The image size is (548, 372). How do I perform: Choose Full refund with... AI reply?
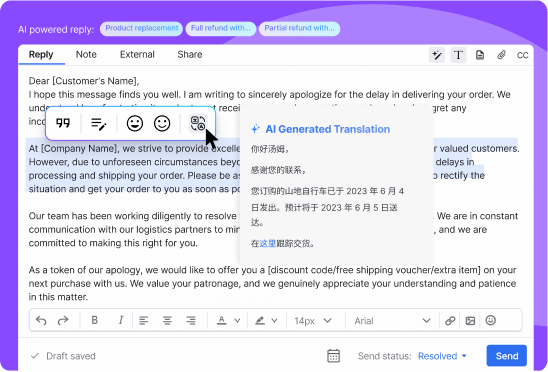tap(221, 28)
